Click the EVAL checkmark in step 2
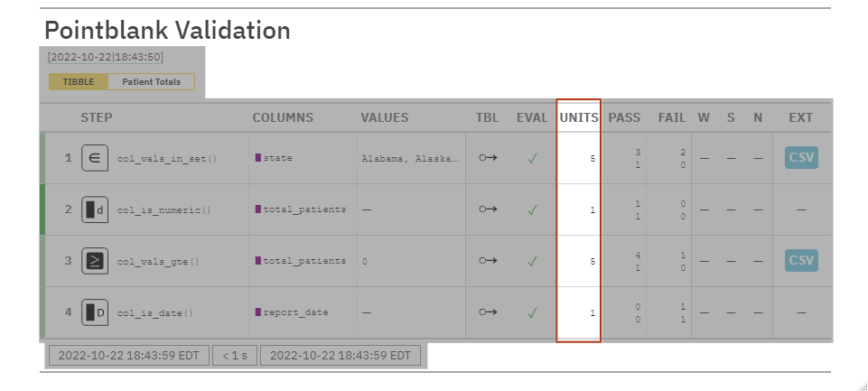The image size is (868, 391). click(x=533, y=209)
